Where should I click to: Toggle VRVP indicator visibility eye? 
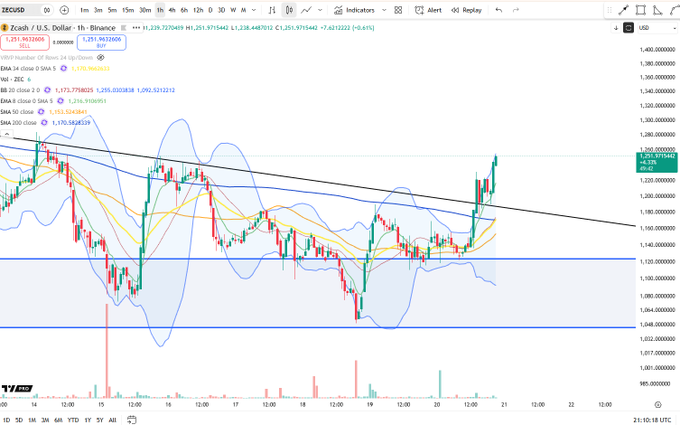point(101,57)
